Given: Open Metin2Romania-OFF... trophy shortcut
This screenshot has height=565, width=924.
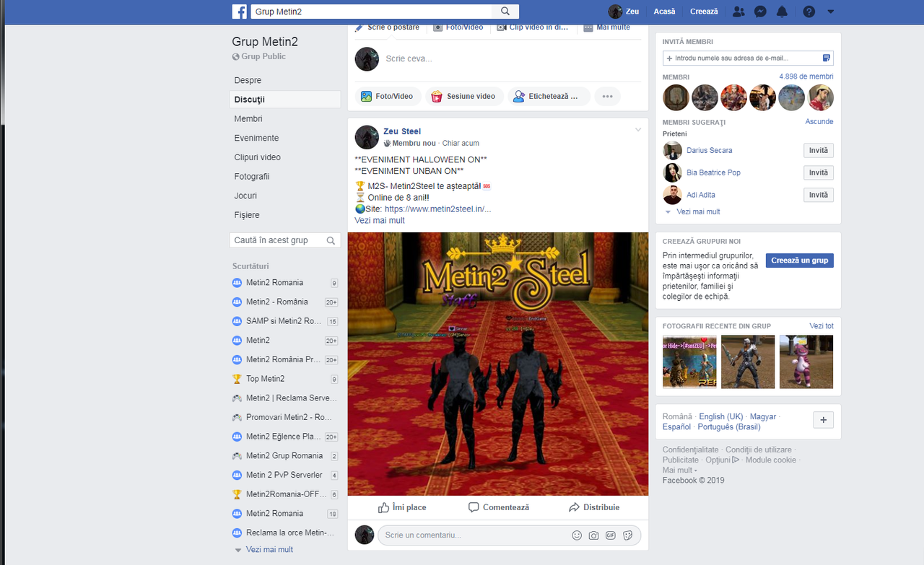Looking at the screenshot, I should click(x=285, y=494).
